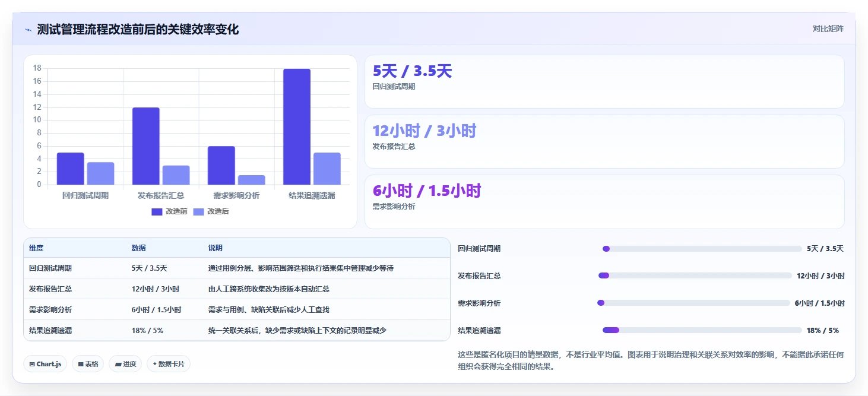Click table cell 18% / 5%
868x396 pixels.
(147, 331)
